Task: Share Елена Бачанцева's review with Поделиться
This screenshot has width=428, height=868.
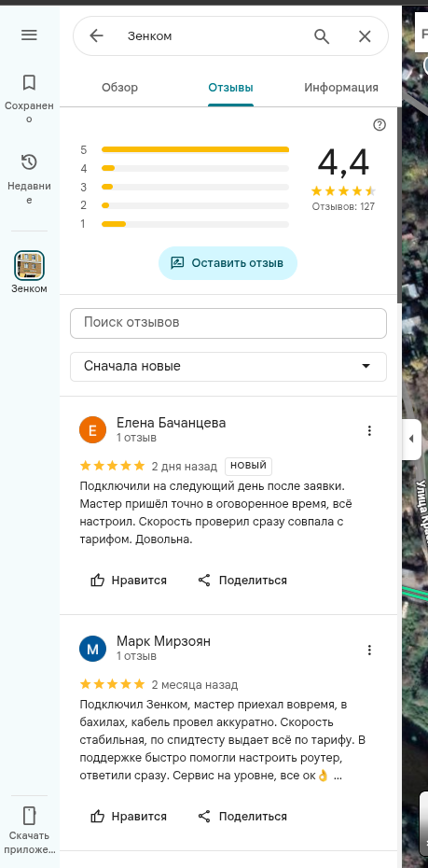Action: (242, 581)
